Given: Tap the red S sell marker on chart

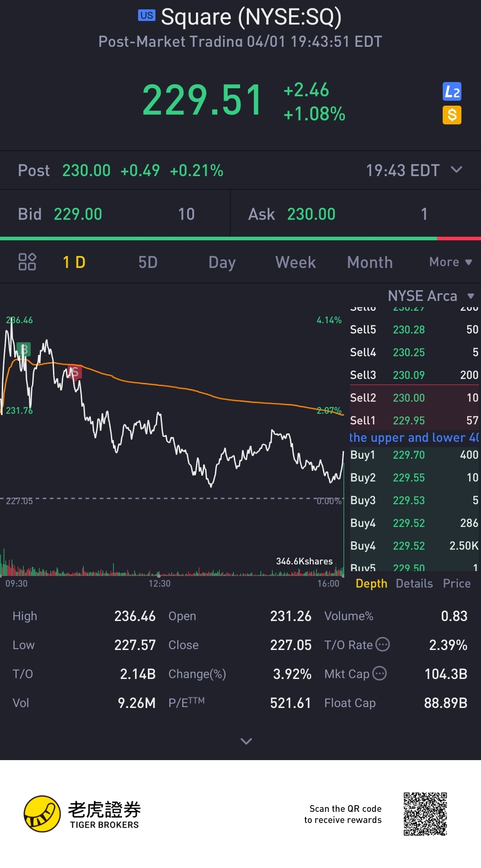Looking at the screenshot, I should (75, 372).
